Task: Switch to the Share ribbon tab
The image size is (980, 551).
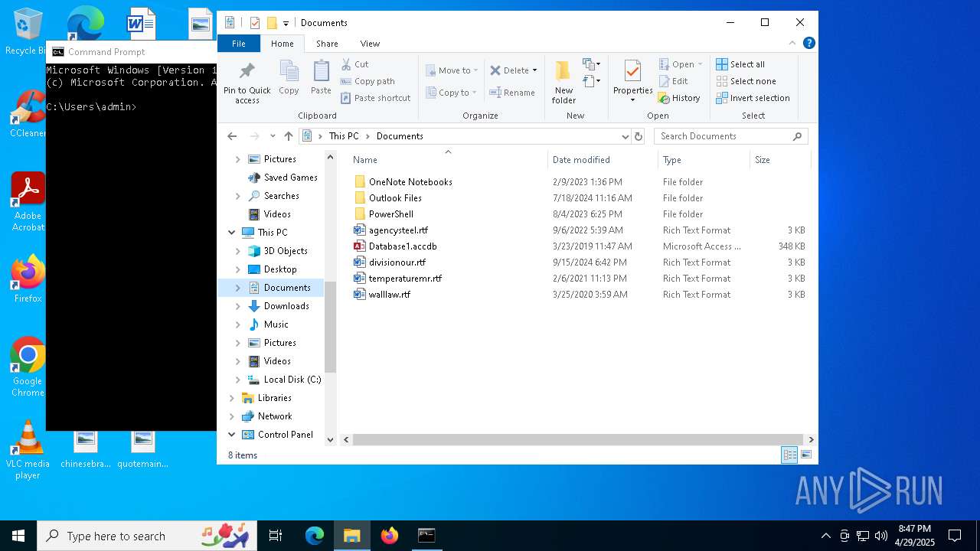Action: (x=327, y=44)
